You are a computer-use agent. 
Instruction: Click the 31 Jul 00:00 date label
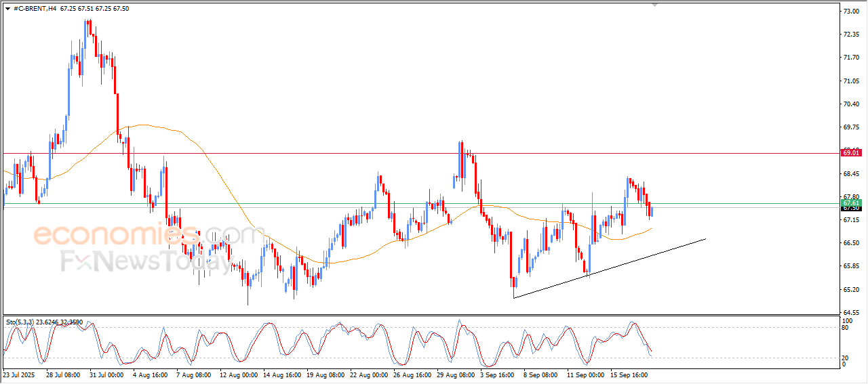coord(106,375)
